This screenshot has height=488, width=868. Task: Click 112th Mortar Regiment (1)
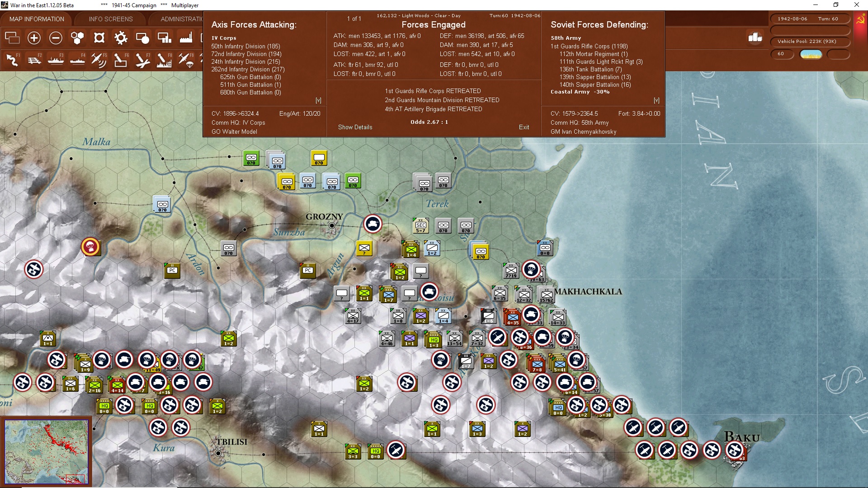[594, 54]
